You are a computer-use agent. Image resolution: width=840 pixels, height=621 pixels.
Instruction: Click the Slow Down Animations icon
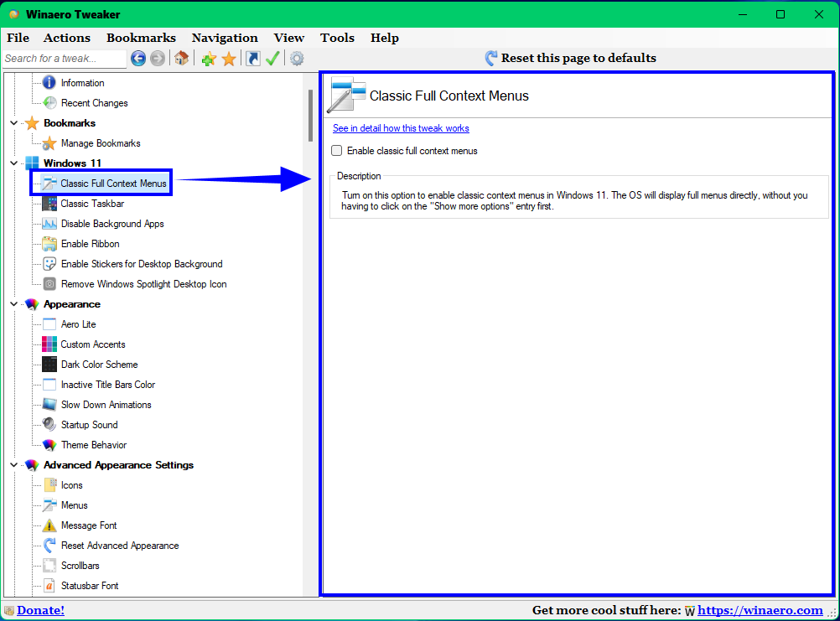(49, 405)
